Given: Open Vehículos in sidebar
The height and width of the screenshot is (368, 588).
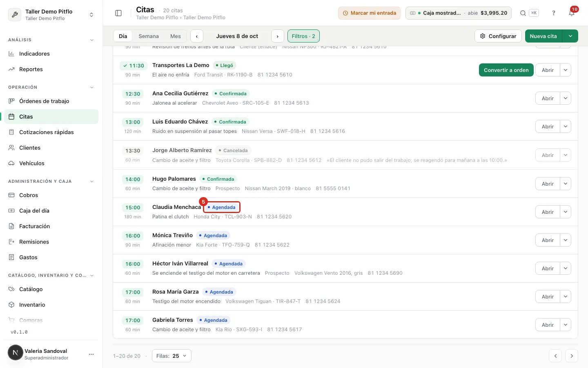Looking at the screenshot, I should click(51, 163).
